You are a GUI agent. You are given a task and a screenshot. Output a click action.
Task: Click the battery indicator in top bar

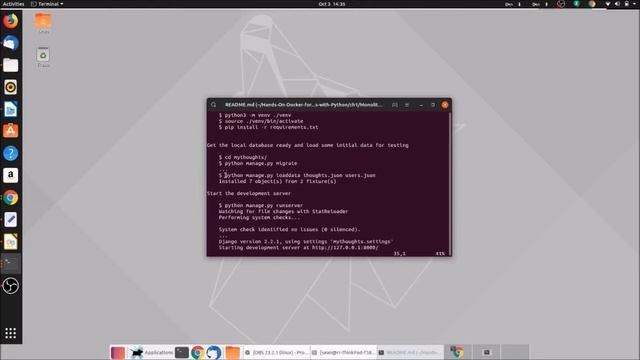pyautogui.click(x=627, y=4)
